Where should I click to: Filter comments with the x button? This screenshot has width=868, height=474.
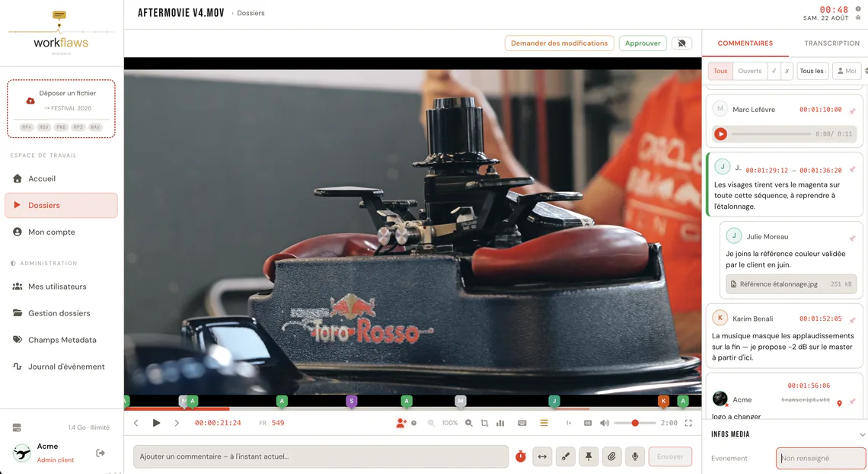click(787, 71)
